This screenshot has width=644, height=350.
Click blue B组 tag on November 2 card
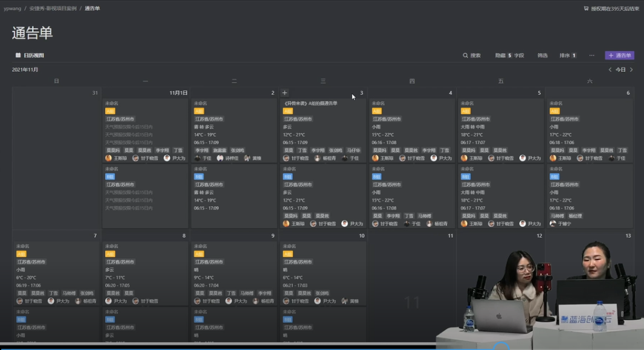pyautogui.click(x=199, y=177)
